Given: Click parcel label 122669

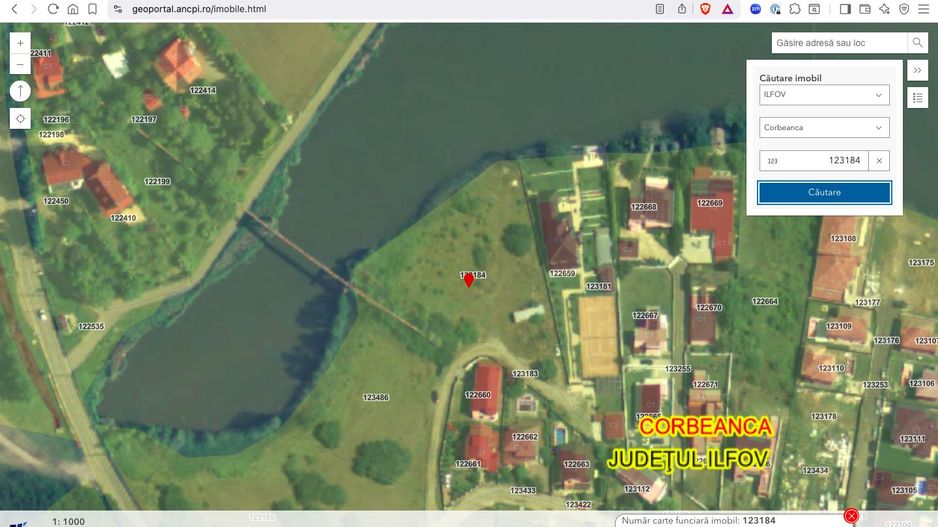Looking at the screenshot, I should click(x=710, y=203).
